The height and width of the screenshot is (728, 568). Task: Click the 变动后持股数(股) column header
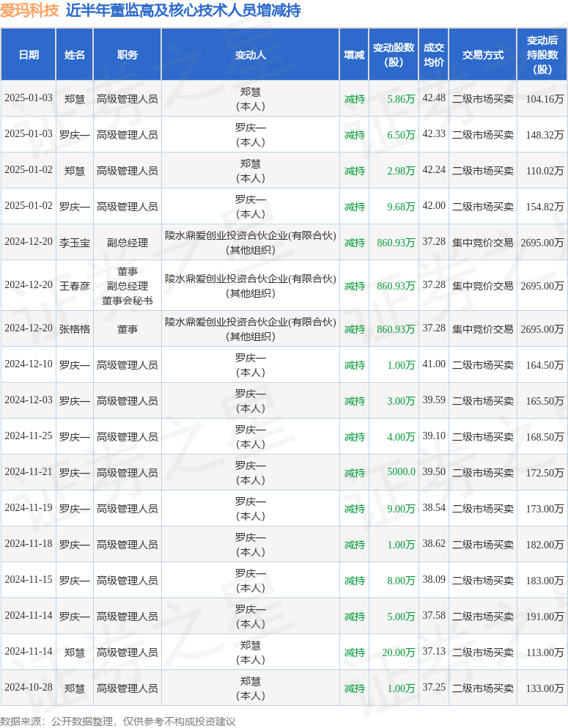tap(542, 55)
